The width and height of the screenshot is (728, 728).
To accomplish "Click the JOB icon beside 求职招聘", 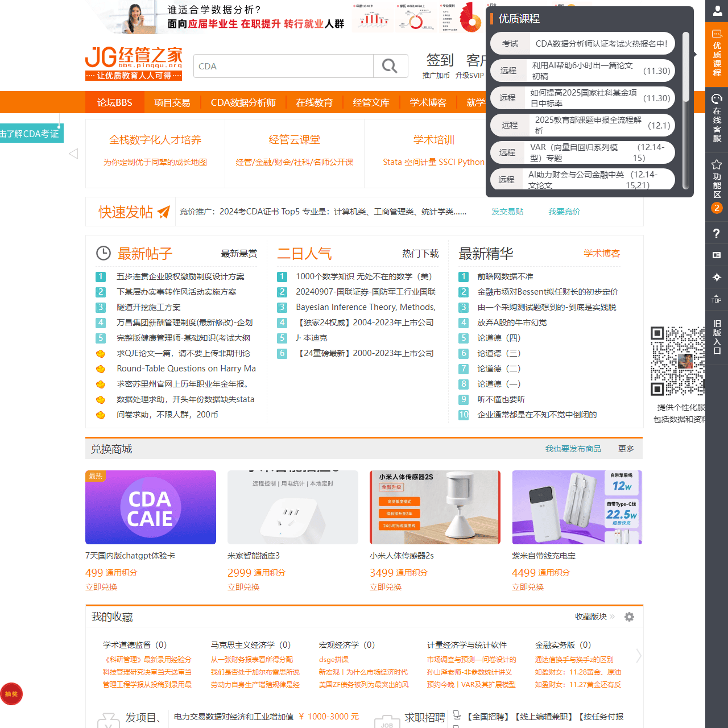I will pos(387,721).
